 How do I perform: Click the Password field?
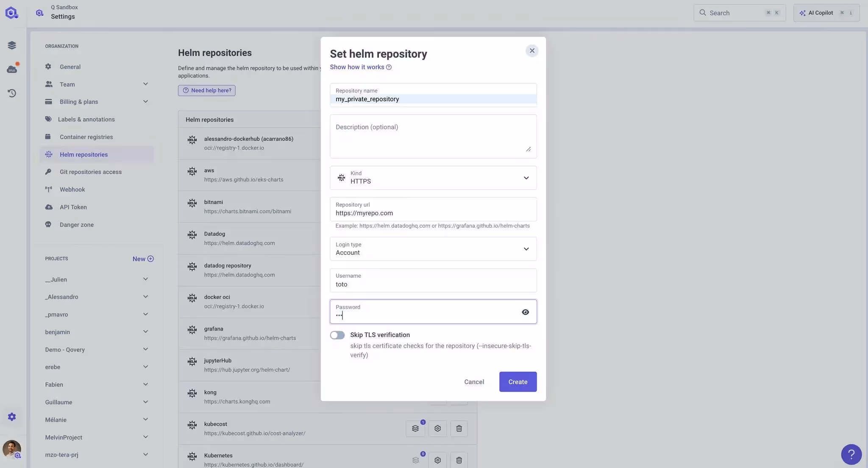[433, 312]
